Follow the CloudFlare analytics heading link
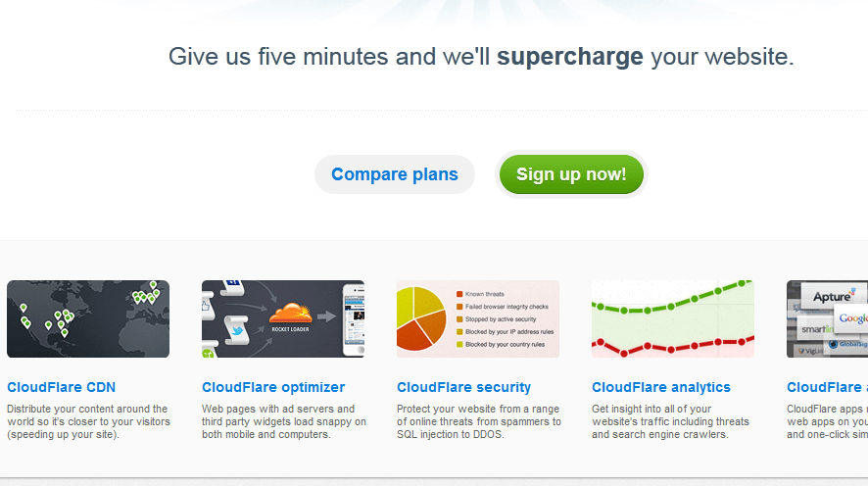This screenshot has width=868, height=486. tap(661, 387)
